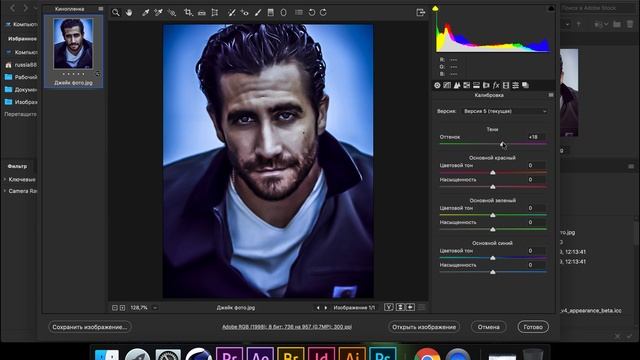Screen dimensions: 640x360
Task: Click Открыть изображение button
Action: [x=424, y=327]
